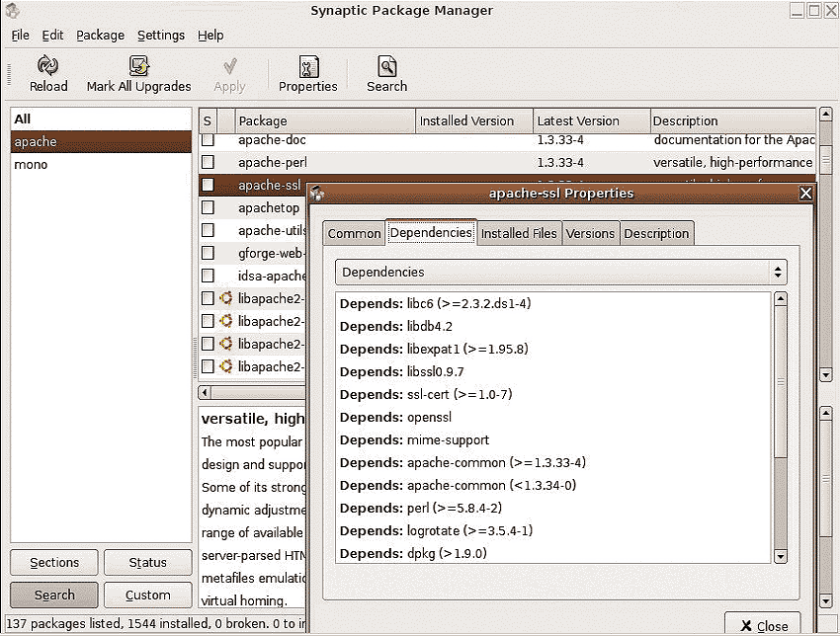Image resolution: width=840 pixels, height=636 pixels.
Task: Close the apache-ssl Properties dialog with X
Action: coord(805,194)
